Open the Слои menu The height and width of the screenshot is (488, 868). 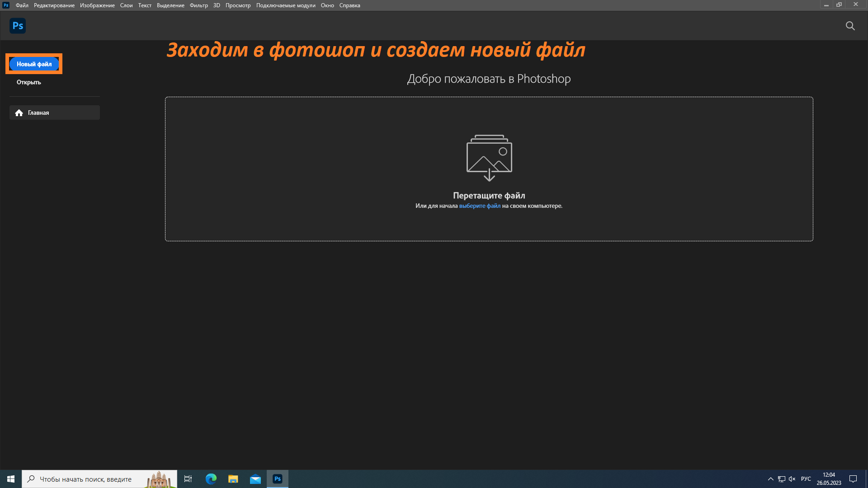pos(126,5)
